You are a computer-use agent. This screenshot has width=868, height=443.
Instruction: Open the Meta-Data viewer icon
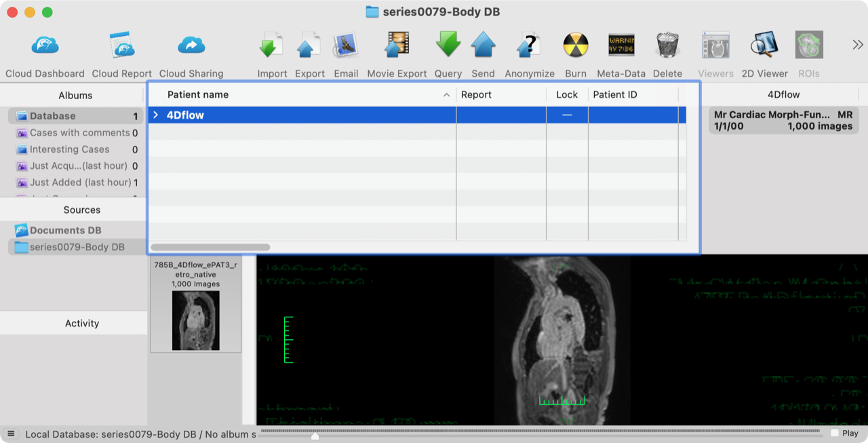point(620,46)
